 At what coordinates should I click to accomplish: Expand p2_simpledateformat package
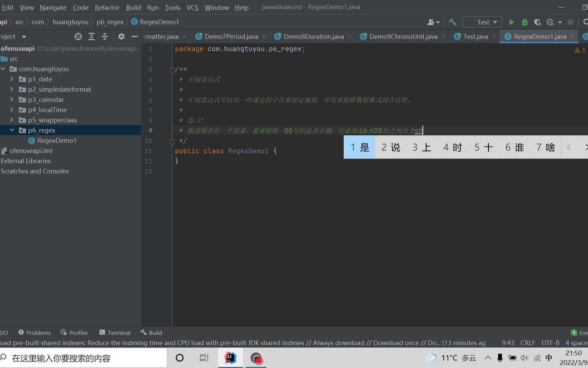pyautogui.click(x=12, y=89)
